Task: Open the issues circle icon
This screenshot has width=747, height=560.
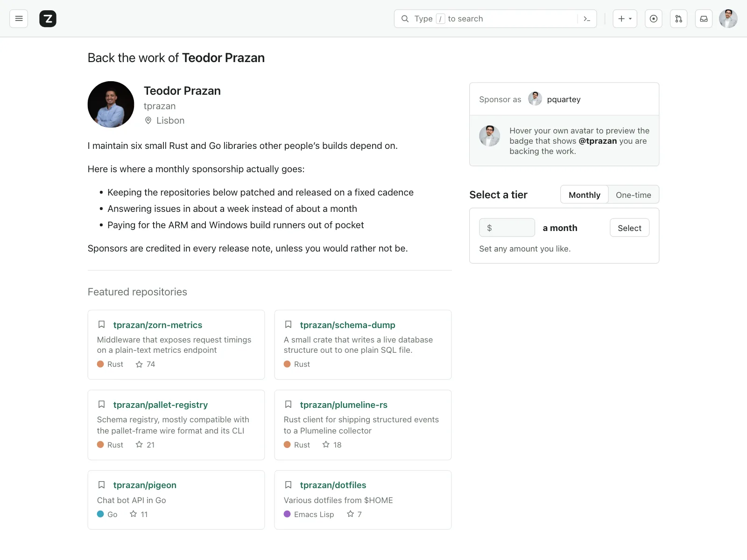Action: click(x=654, y=19)
